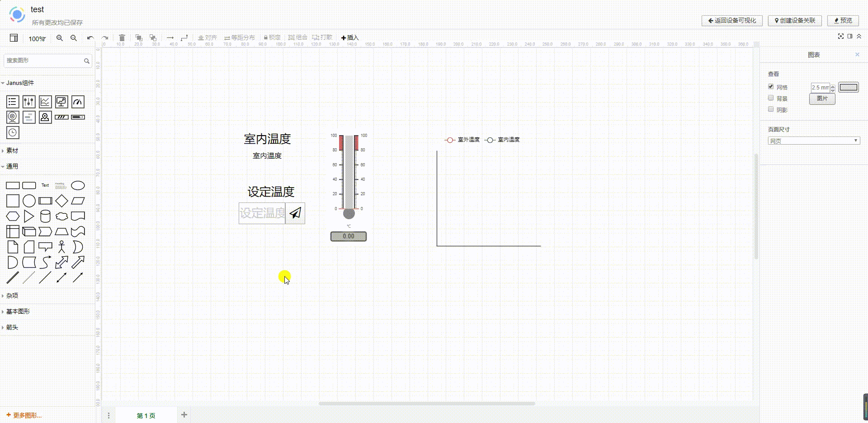Select the Janus solid progress bar component

tap(78, 117)
